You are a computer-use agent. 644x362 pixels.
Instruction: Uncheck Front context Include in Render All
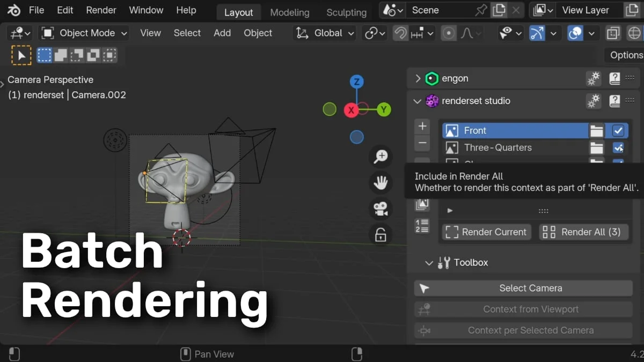point(618,130)
